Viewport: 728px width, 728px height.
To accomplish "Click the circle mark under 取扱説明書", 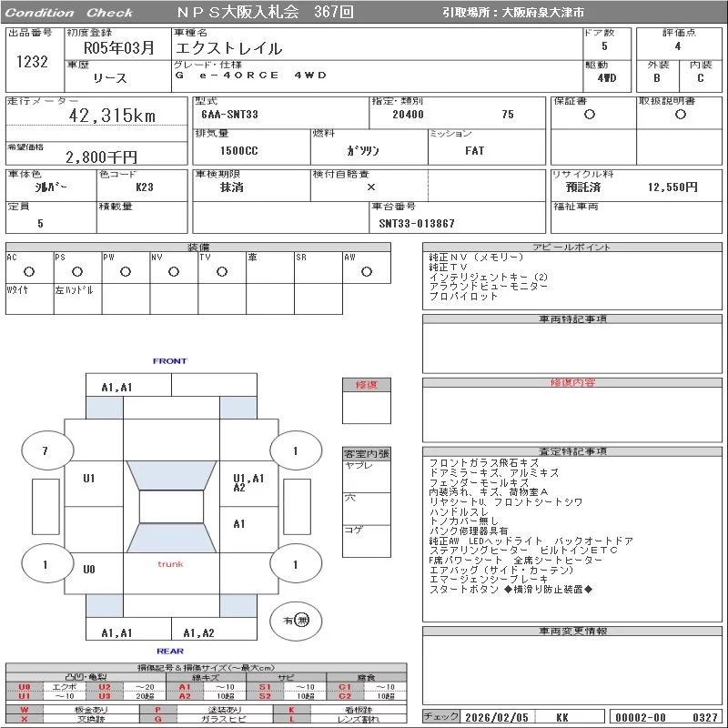I will tap(681, 115).
